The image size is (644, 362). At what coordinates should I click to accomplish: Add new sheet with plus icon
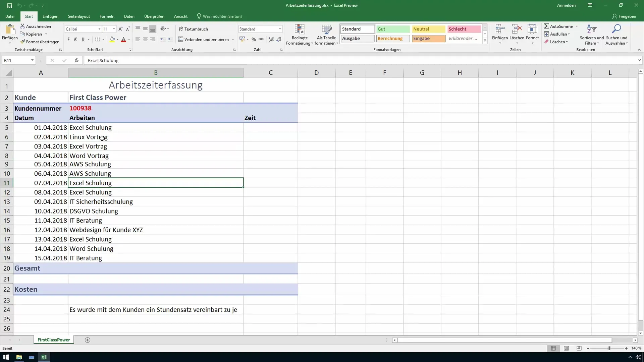click(88, 340)
